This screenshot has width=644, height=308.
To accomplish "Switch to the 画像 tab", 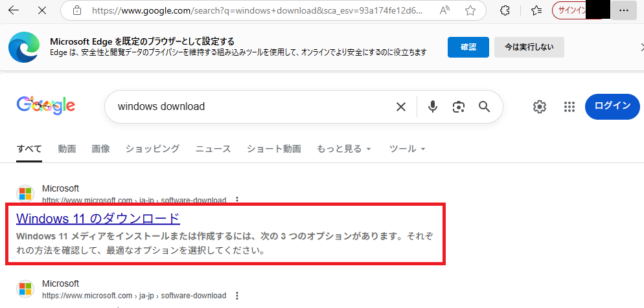I will tap(100, 149).
